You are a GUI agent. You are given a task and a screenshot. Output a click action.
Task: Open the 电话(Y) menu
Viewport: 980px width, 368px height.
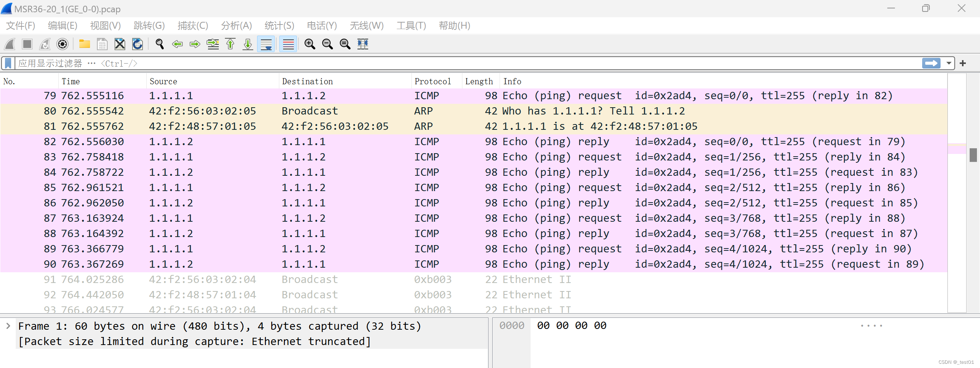coord(322,26)
